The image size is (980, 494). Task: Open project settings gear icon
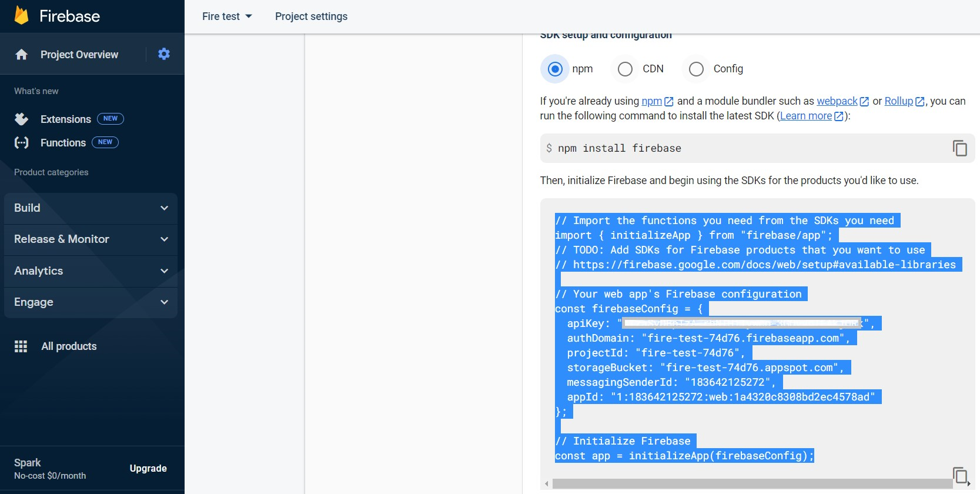(164, 54)
